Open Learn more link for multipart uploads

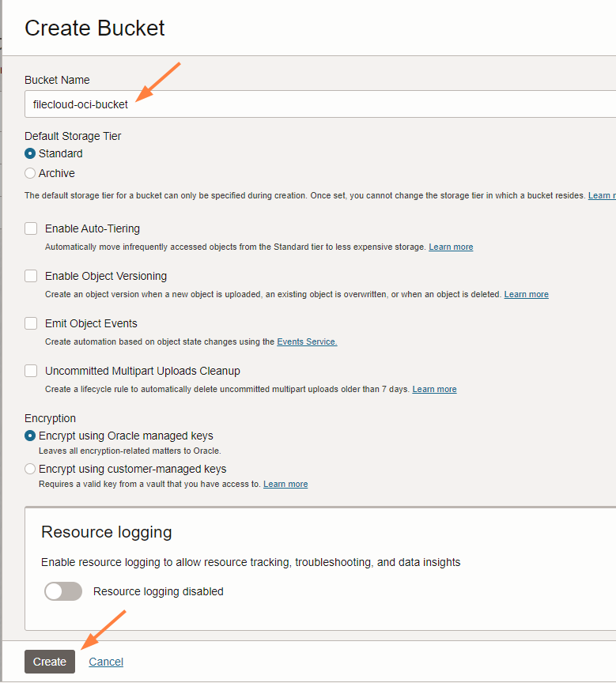click(x=434, y=389)
